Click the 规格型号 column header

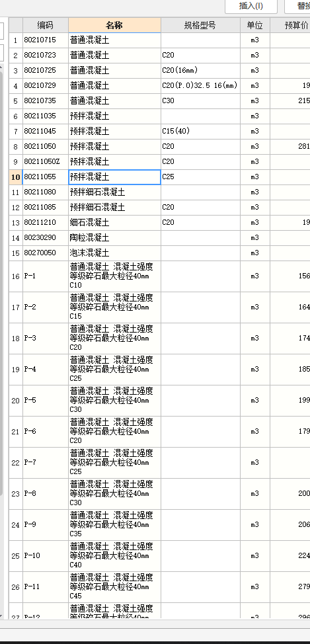[x=200, y=26]
